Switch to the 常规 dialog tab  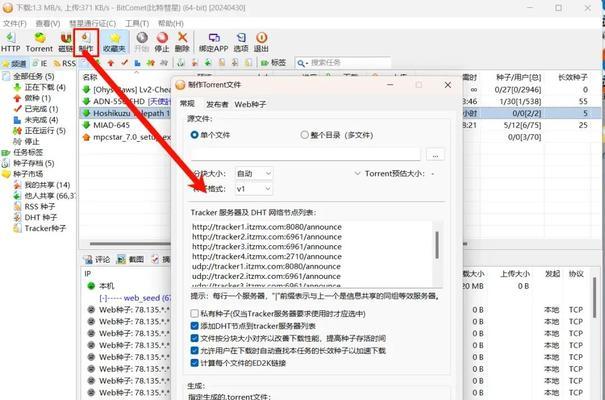[188, 103]
